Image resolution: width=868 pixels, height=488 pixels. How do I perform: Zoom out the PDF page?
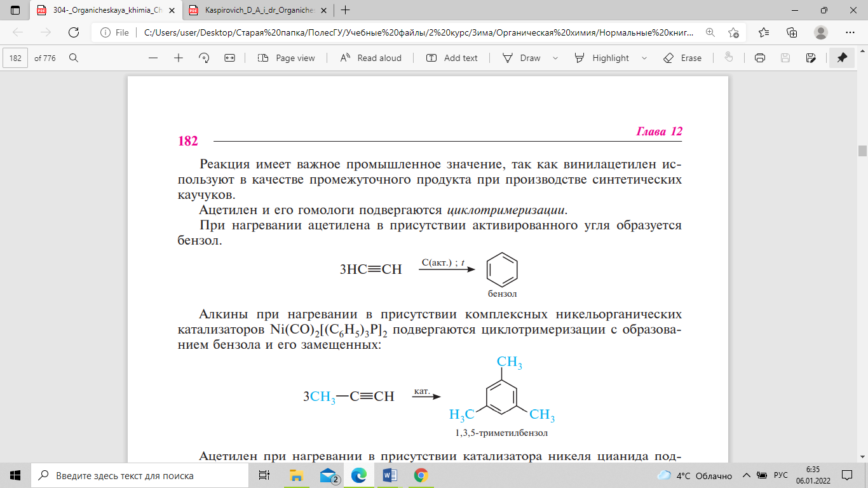(153, 58)
